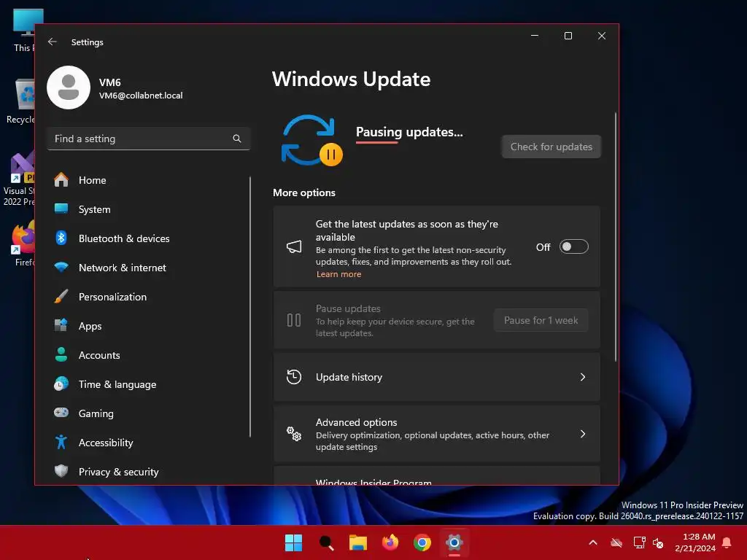The width and height of the screenshot is (747, 560).
Task: Click the notification bell in system tray
Action: [727, 542]
